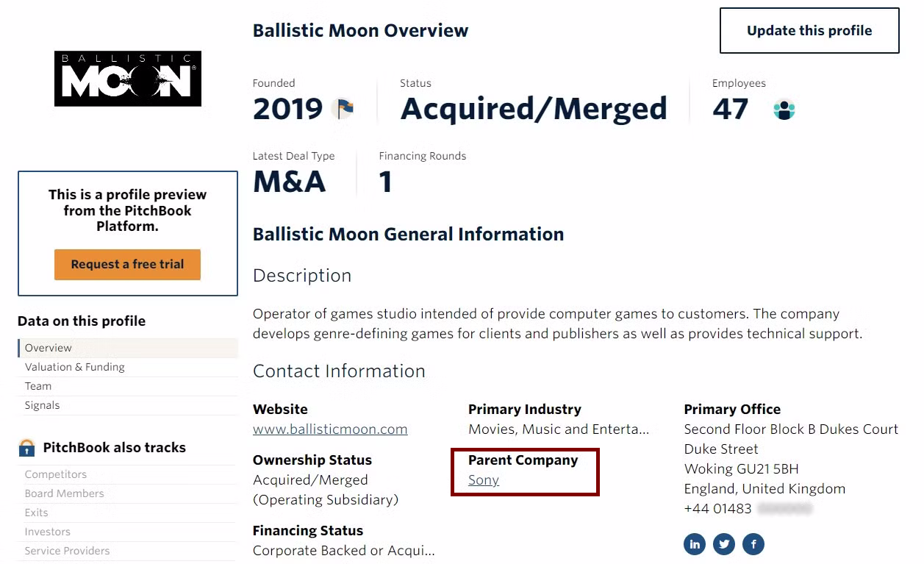Viewport: 924px width, 564px height.
Task: Click the locked Competitors item
Action: click(x=56, y=474)
